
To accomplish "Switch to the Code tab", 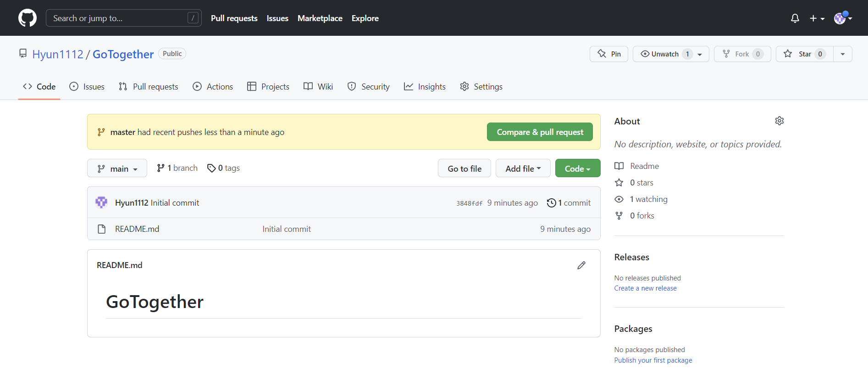I will 39,86.
